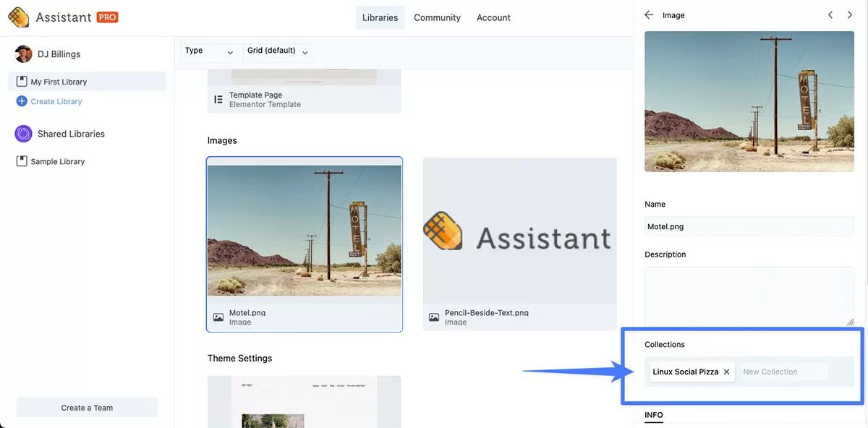Click into the Description text area
868x428 pixels.
(749, 296)
